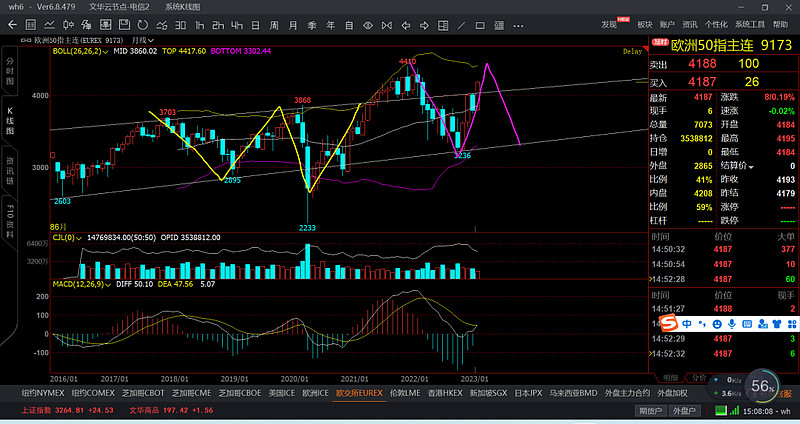Open the 明细 tab below trades
Viewport: 800px width, 424px height.
[671, 378]
